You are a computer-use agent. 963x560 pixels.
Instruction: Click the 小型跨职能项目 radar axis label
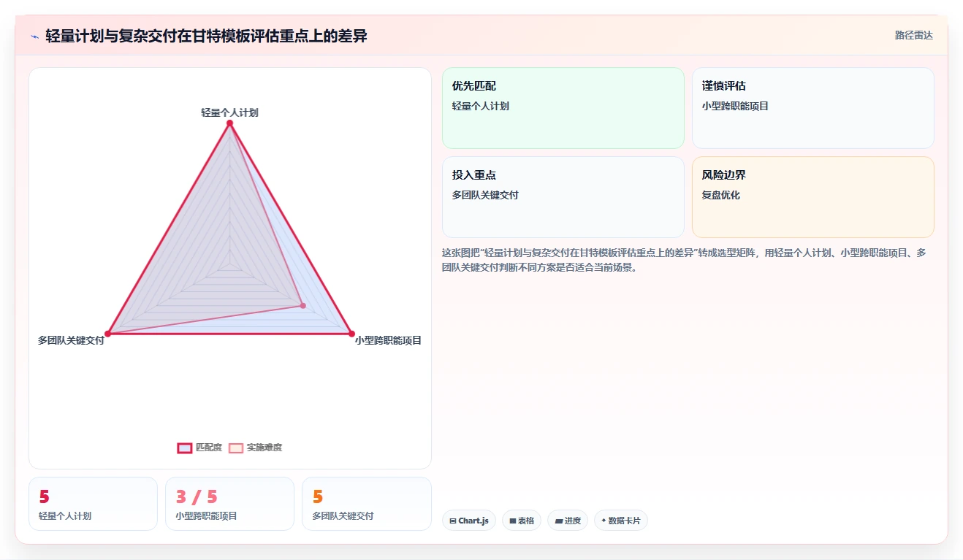[388, 340]
